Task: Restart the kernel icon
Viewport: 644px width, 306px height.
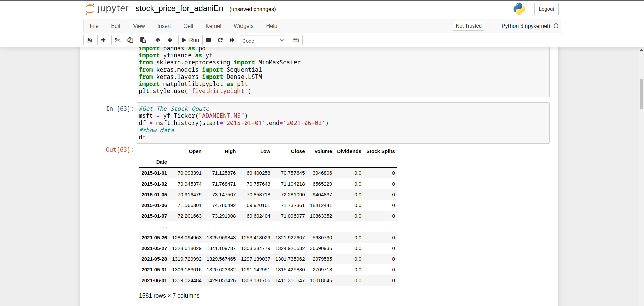Action: click(220, 40)
